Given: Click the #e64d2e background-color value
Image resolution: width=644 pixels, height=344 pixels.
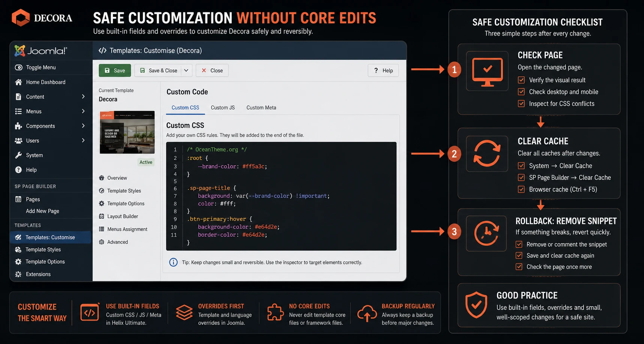Looking at the screenshot, I should 266,227.
